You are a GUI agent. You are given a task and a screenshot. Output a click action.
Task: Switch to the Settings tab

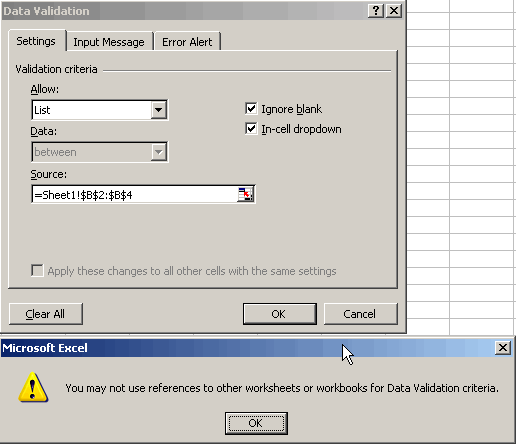tap(36, 41)
